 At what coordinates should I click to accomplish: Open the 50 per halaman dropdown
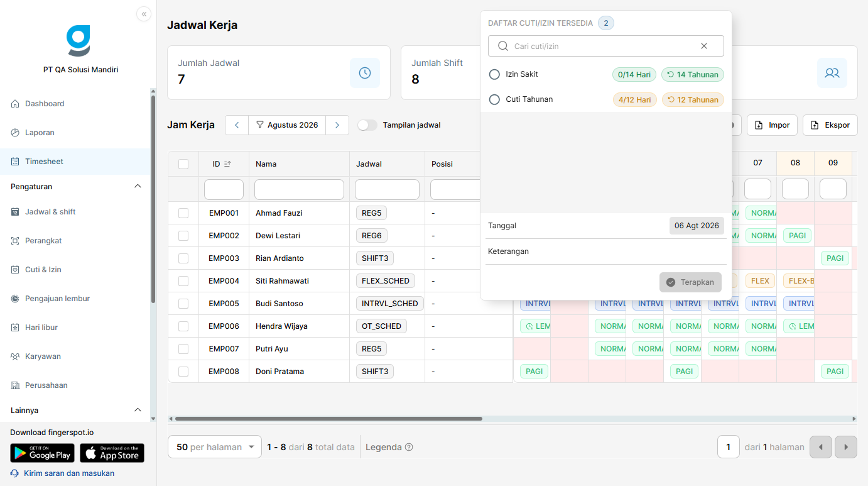[x=215, y=447]
